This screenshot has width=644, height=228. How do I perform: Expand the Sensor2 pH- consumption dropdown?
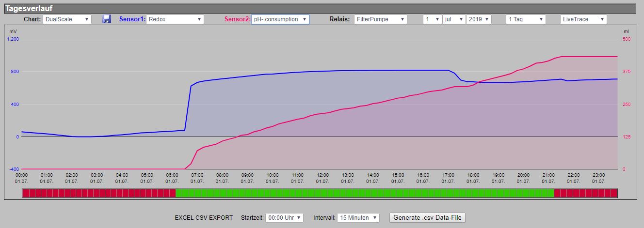click(x=280, y=19)
